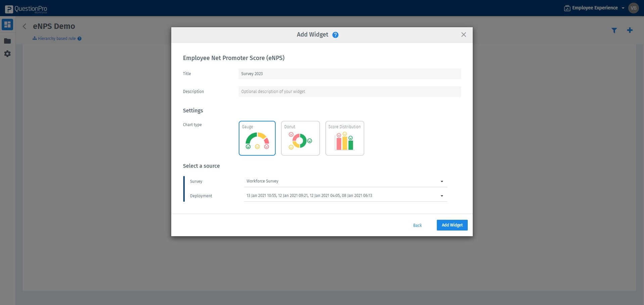This screenshot has width=644, height=305.
Task: Click the Hierarchy based rule help icon
Action: [x=79, y=39]
